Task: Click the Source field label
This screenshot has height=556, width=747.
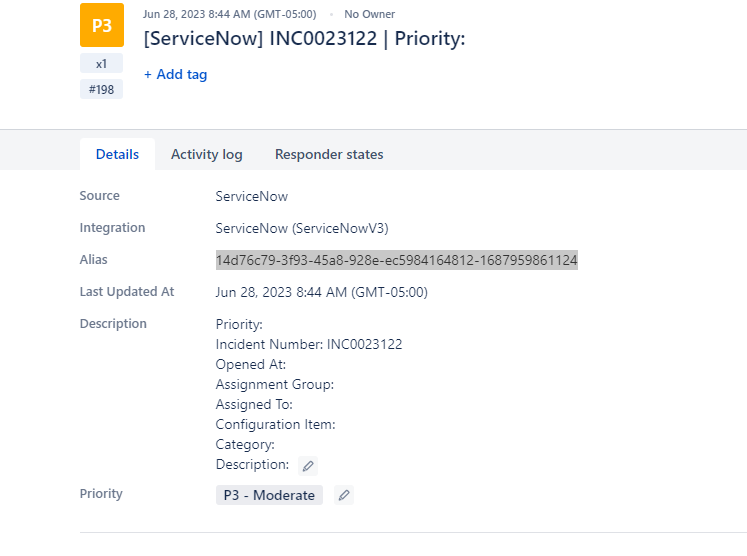Action: (100, 196)
